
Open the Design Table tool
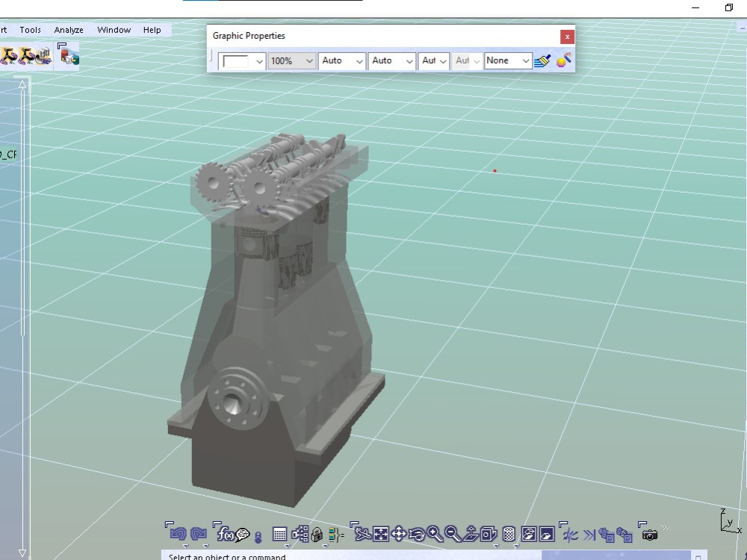coord(279,535)
